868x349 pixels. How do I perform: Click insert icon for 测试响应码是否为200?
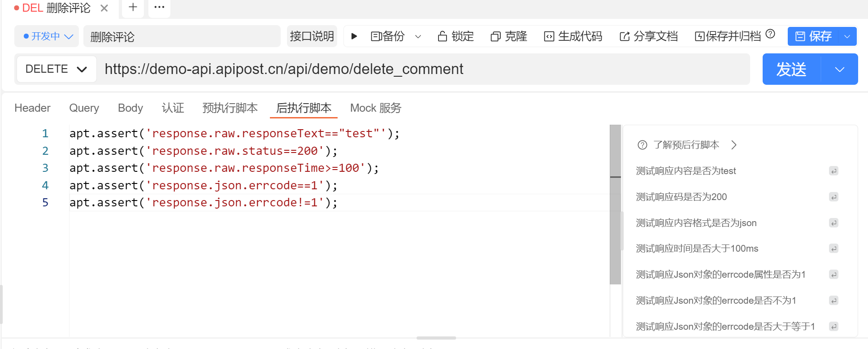[x=833, y=197]
